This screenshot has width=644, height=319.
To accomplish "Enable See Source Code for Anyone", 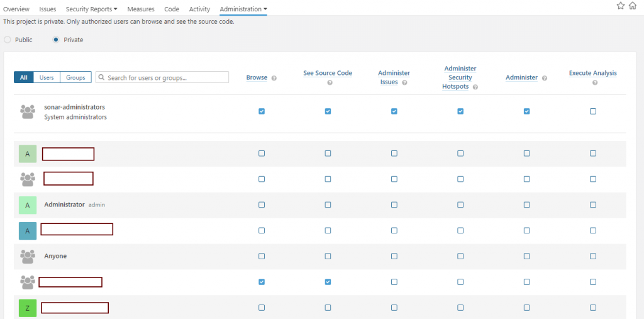I will click(x=328, y=256).
